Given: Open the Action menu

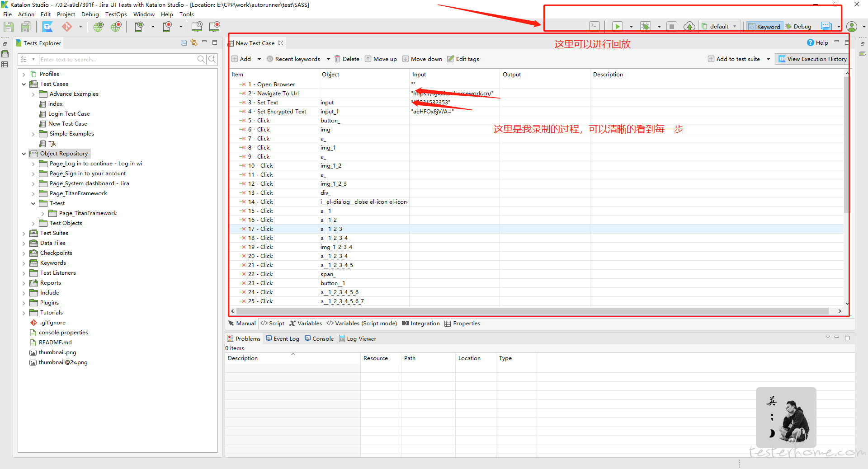Looking at the screenshot, I should pyautogui.click(x=26, y=14).
